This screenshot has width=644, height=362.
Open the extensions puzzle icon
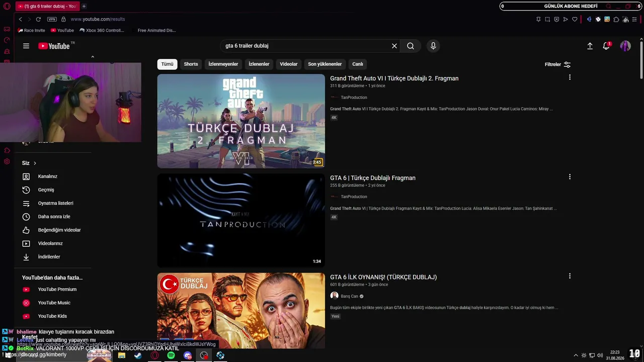[x=616, y=19]
